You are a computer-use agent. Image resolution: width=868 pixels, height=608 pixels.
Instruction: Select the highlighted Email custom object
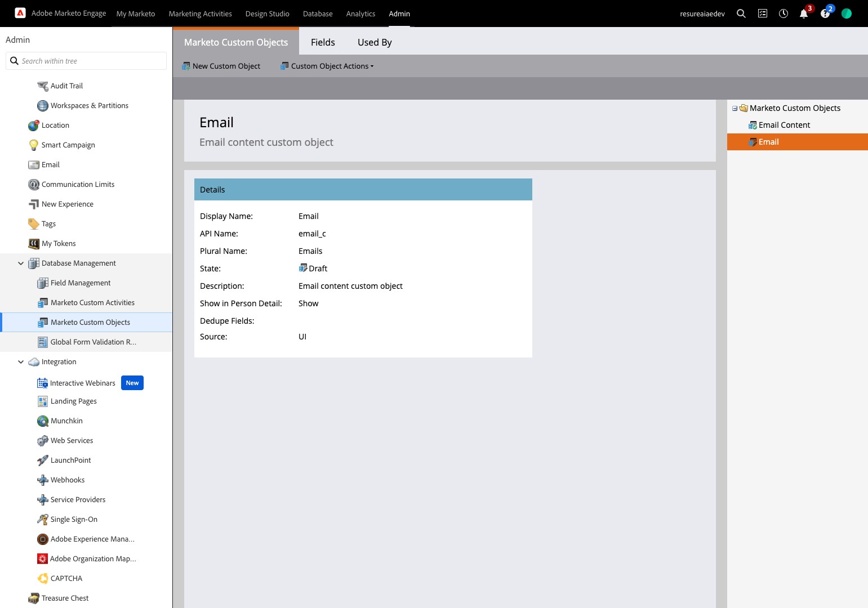click(798, 142)
